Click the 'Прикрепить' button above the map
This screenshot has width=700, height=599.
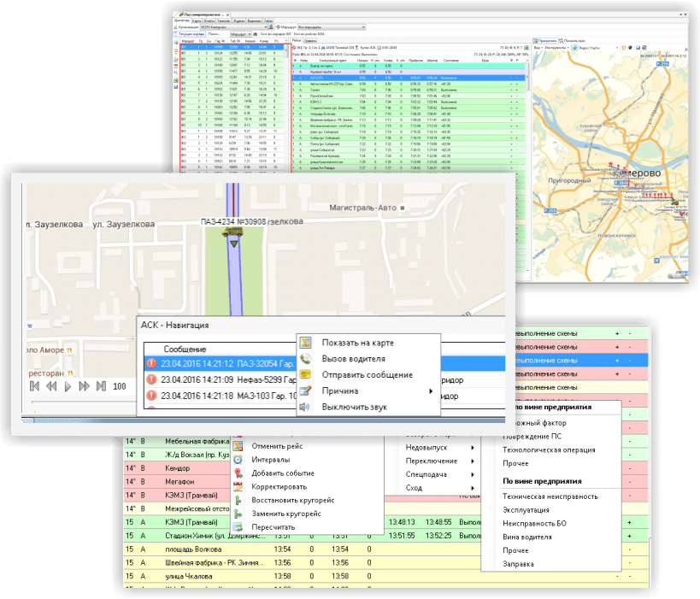[x=545, y=41]
